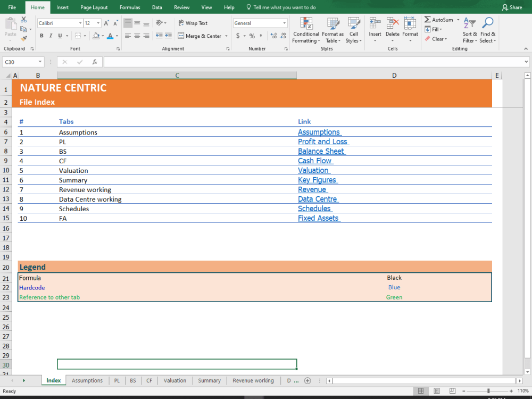532x399 pixels.
Task: Select Normal view icon in status bar
Action: pos(421,391)
